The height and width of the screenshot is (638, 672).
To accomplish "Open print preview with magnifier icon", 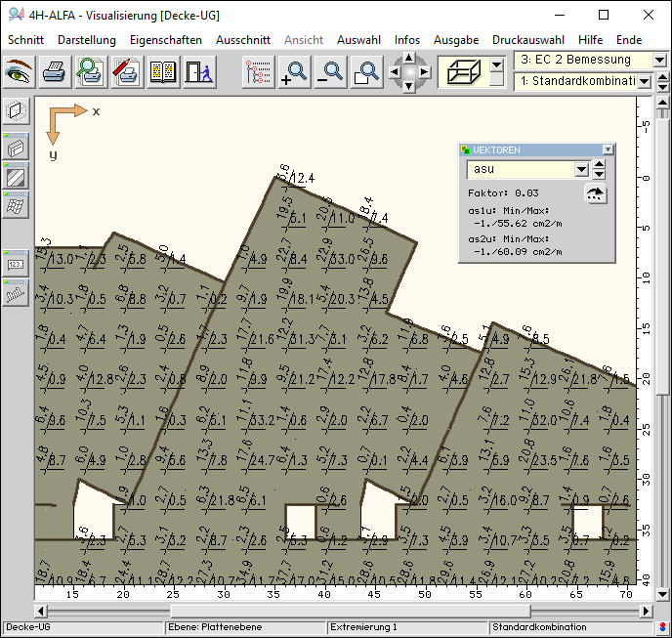I will click(91, 71).
